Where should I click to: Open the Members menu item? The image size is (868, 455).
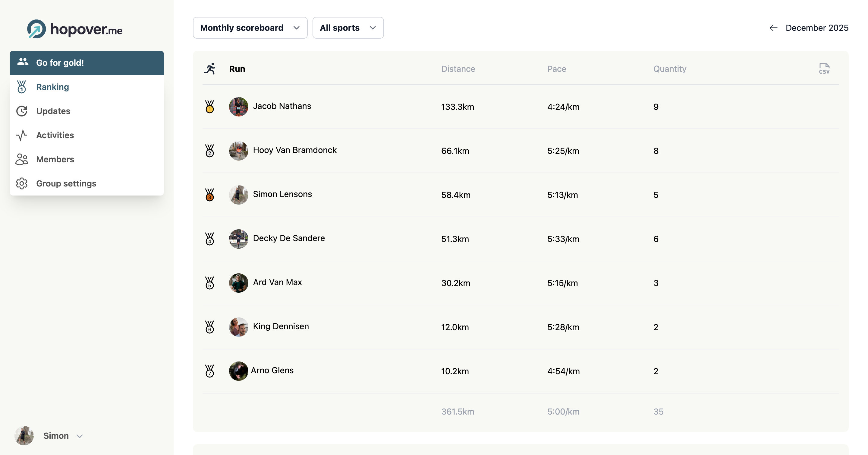pos(55,159)
